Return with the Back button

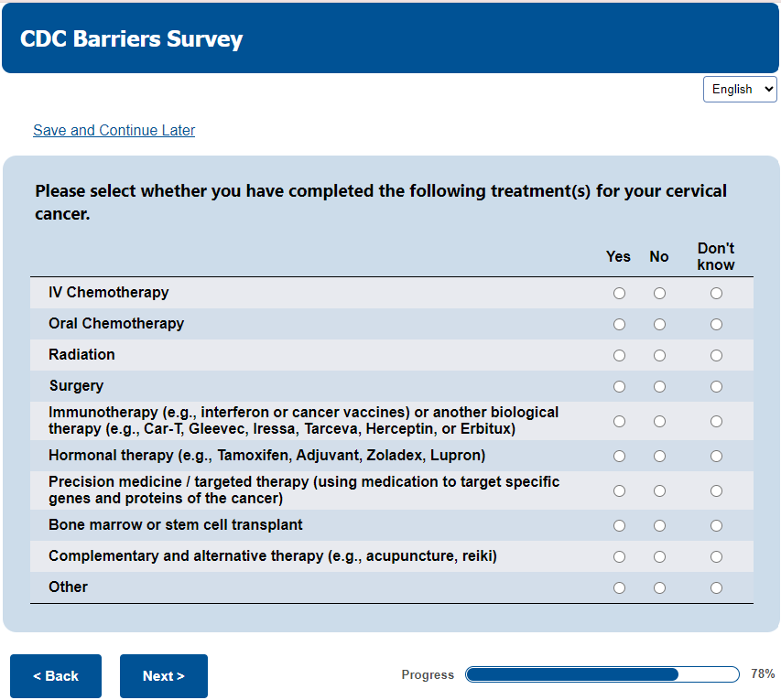[x=56, y=676]
